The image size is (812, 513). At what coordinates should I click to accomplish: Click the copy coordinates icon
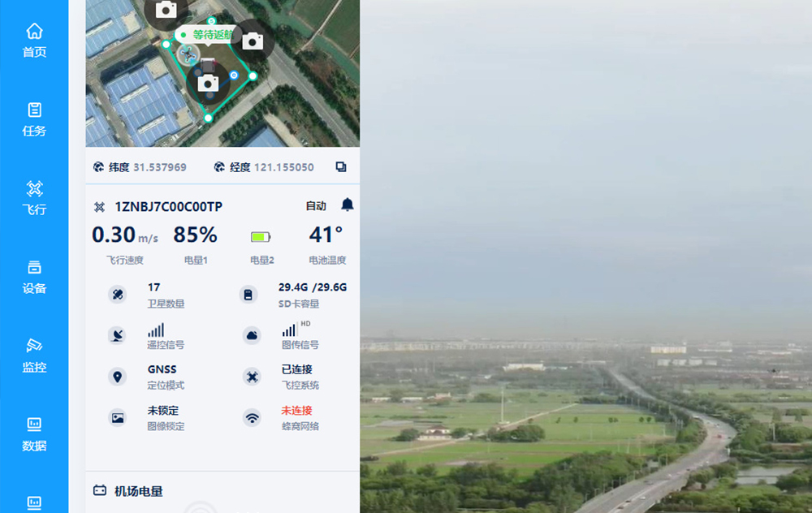(x=341, y=167)
